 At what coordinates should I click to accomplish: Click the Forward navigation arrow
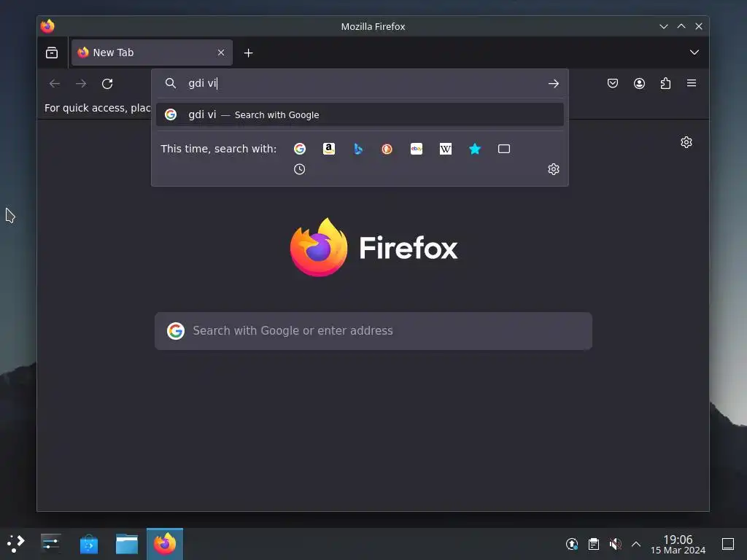[x=81, y=84]
